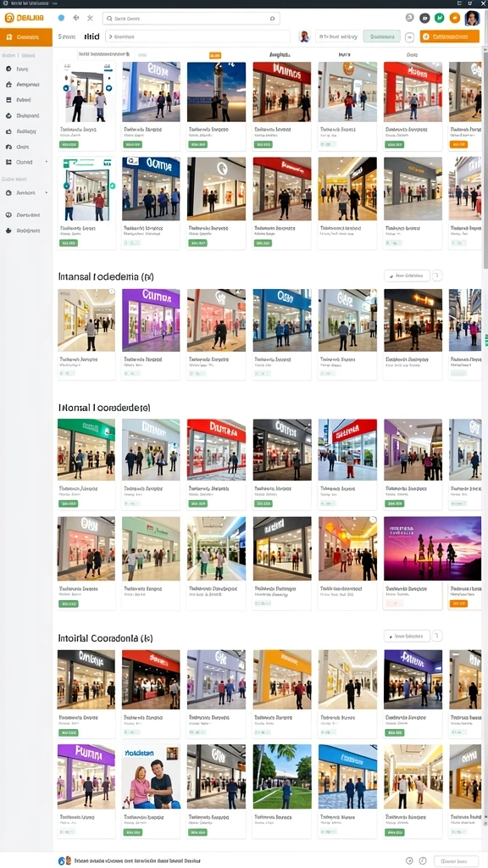Select the highlighted orange item atop the sidebar
Image resolution: width=488 pixels, height=868 pixels.
[26, 37]
